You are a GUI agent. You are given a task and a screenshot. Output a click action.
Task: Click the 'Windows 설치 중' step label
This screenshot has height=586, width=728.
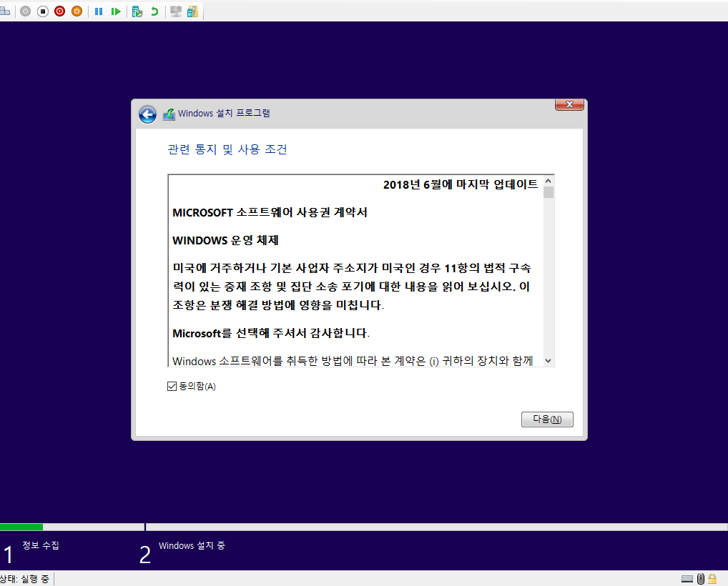192,546
